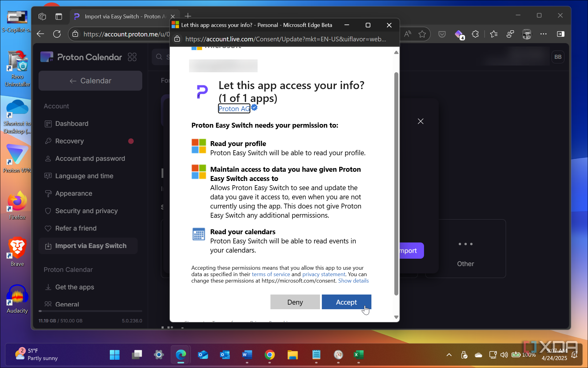Open Word from taskbar
The image size is (588, 368).
pyautogui.click(x=247, y=355)
